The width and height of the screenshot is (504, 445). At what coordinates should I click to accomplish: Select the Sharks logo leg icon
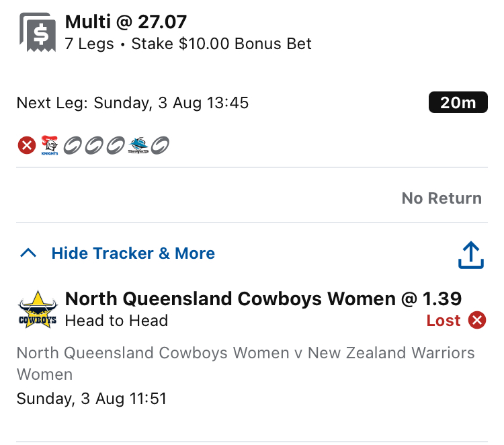pyautogui.click(x=138, y=145)
